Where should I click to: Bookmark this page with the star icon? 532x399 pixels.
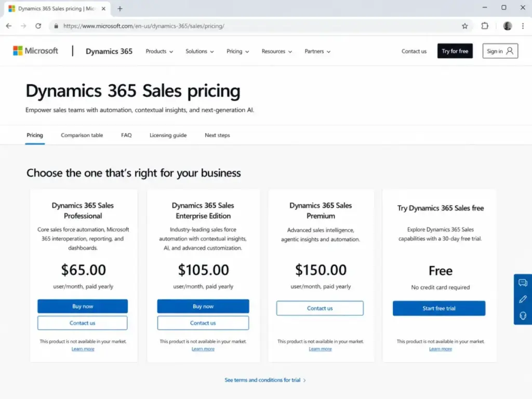point(465,26)
